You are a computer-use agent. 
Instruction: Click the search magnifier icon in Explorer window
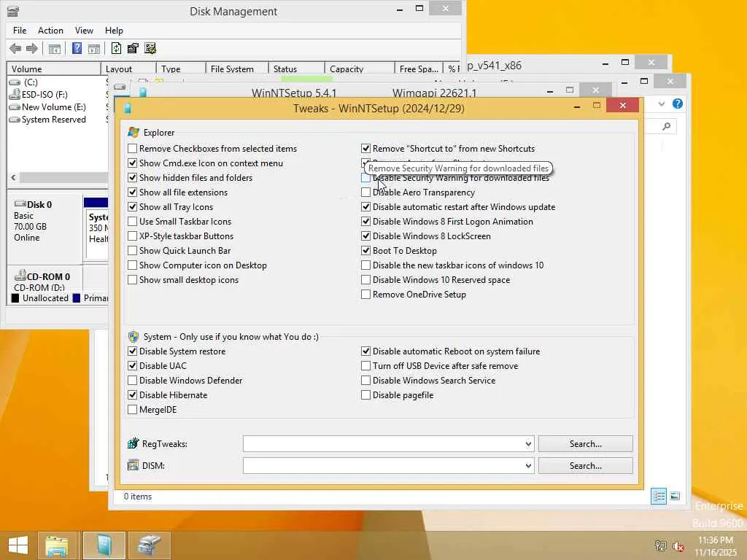click(667, 126)
